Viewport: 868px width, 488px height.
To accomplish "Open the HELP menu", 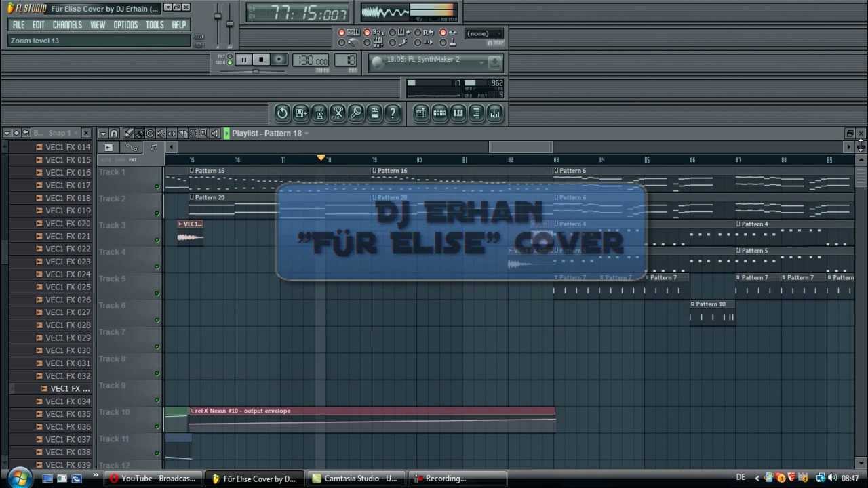I will point(179,25).
